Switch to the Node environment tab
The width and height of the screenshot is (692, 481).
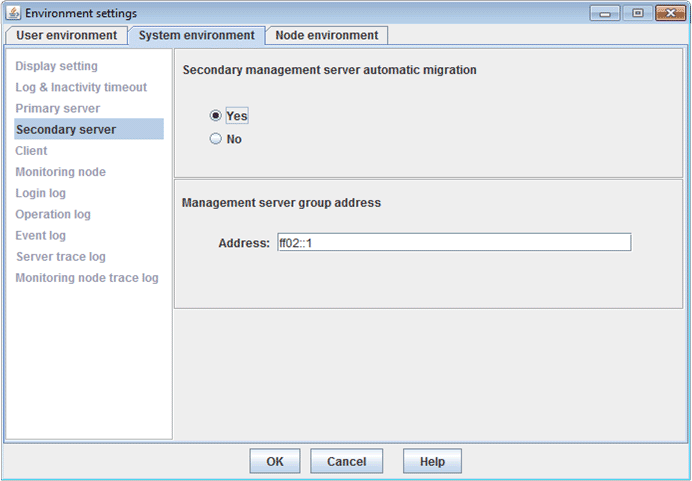click(x=327, y=35)
